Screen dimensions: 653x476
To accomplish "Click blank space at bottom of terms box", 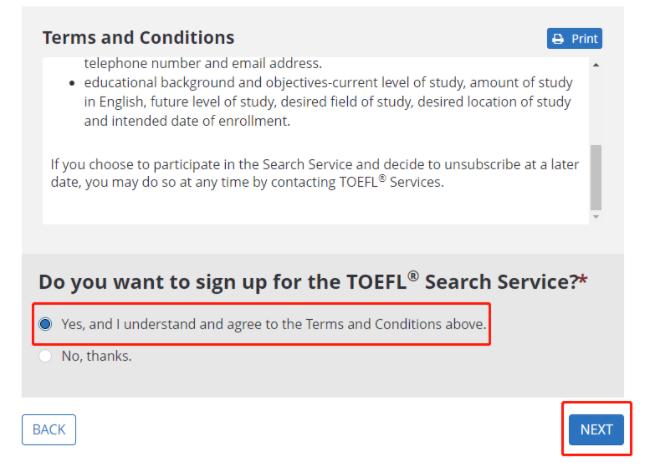I will (313, 208).
